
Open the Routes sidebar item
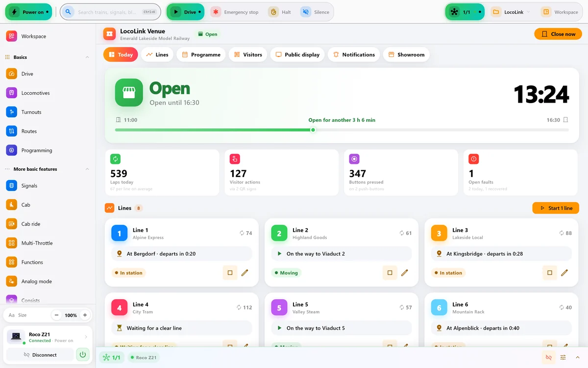(48, 131)
